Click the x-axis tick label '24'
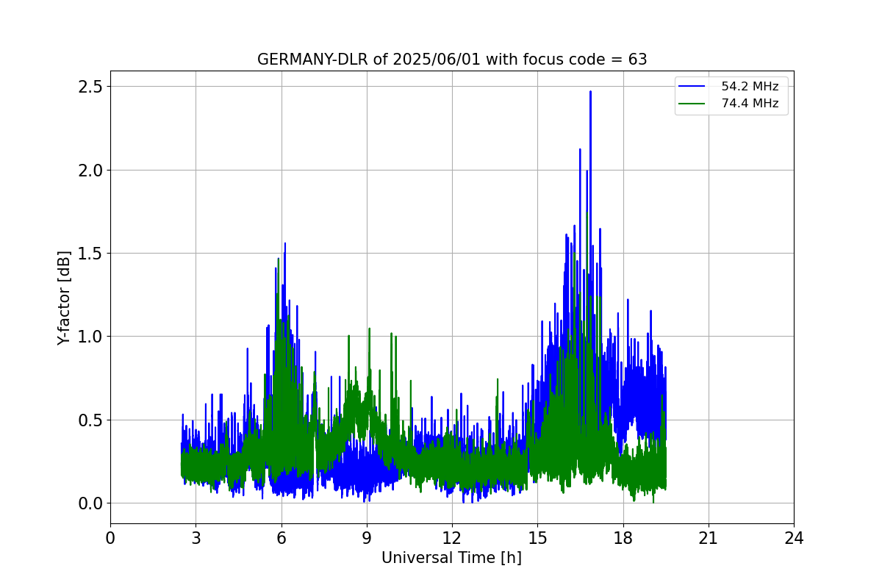882x588 pixels. [x=794, y=538]
